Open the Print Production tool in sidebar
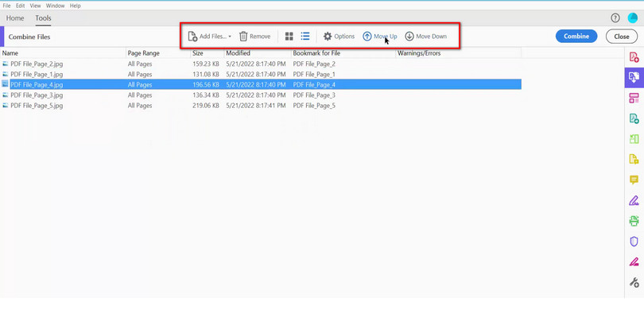This screenshot has height=321, width=644. click(x=634, y=221)
